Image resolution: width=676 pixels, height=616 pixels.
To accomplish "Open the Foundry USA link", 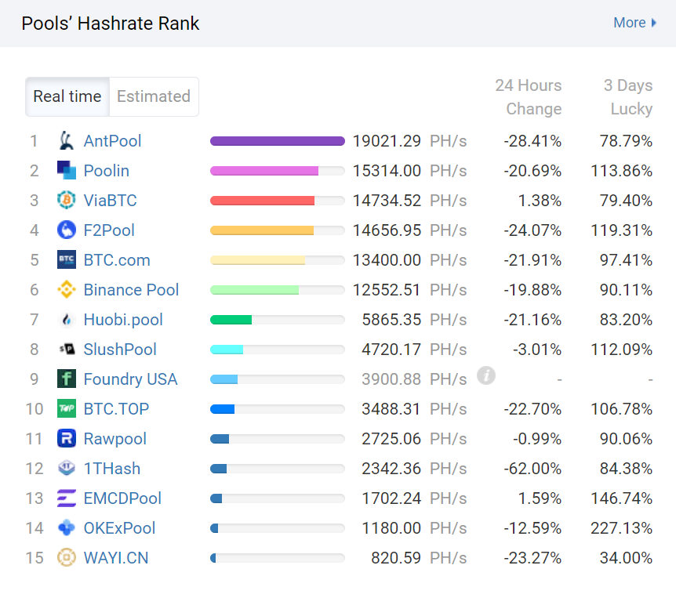I will coord(131,379).
